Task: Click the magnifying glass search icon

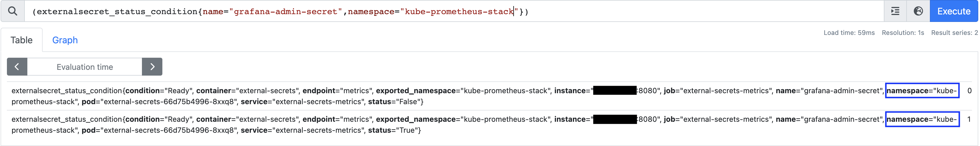Action: [x=13, y=11]
